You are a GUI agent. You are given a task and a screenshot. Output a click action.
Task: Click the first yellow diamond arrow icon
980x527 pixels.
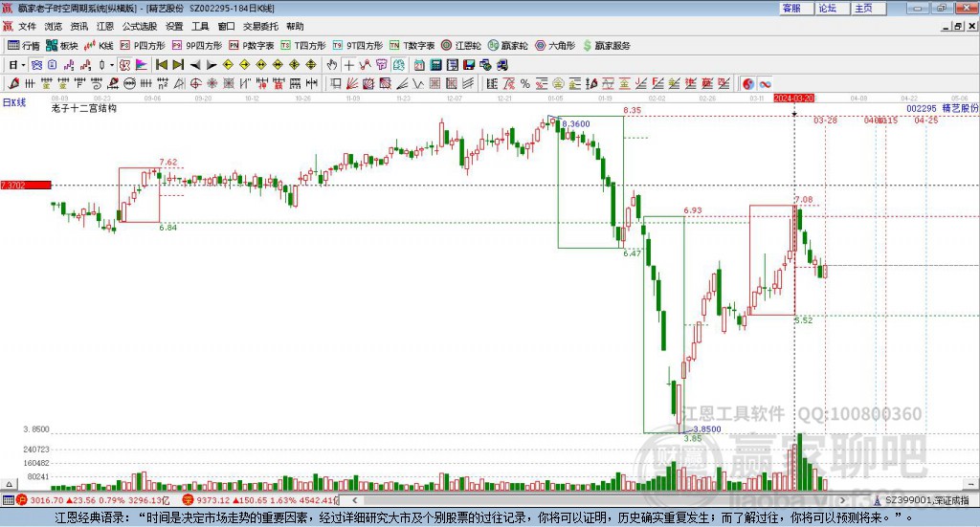coord(228,65)
